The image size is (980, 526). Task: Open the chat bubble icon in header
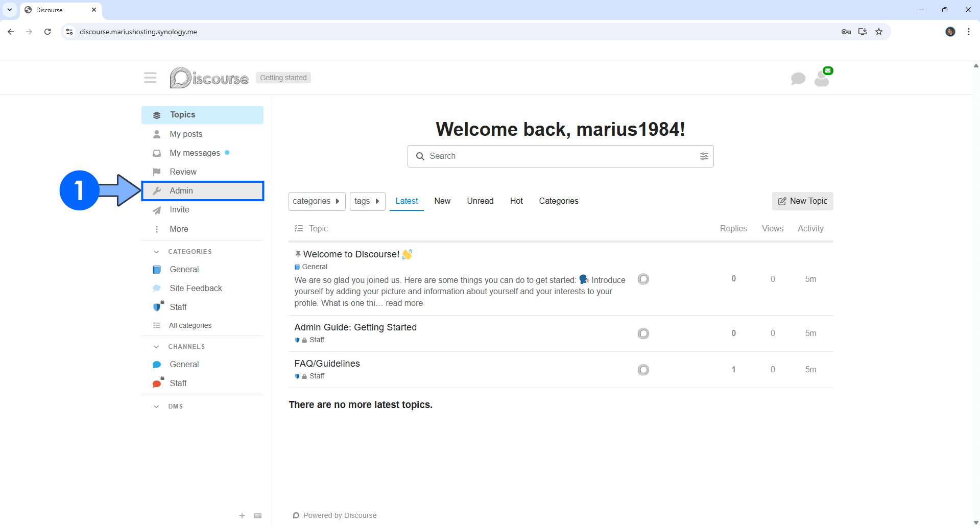798,78
